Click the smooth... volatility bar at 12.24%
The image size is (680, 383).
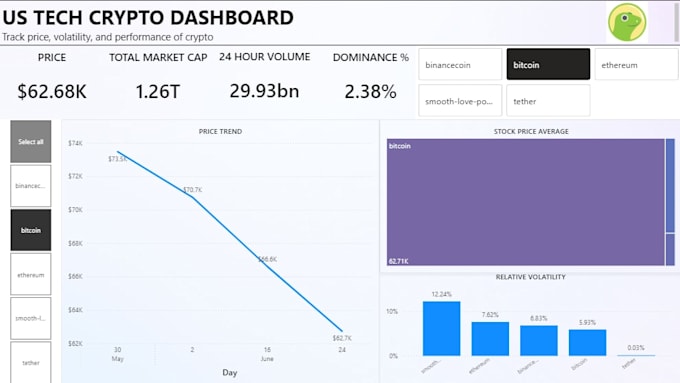tap(441, 328)
